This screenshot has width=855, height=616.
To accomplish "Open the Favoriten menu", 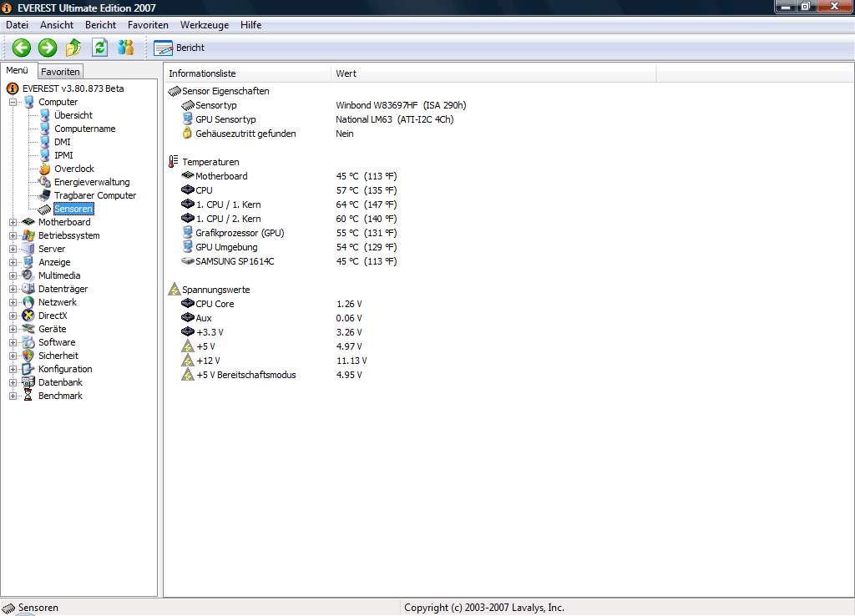I will tap(148, 25).
